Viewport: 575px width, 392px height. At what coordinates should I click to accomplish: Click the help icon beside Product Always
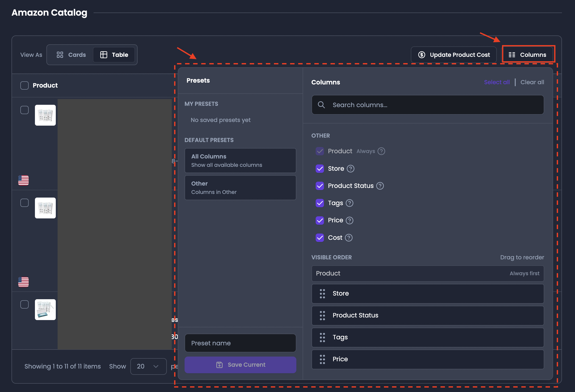pos(381,151)
